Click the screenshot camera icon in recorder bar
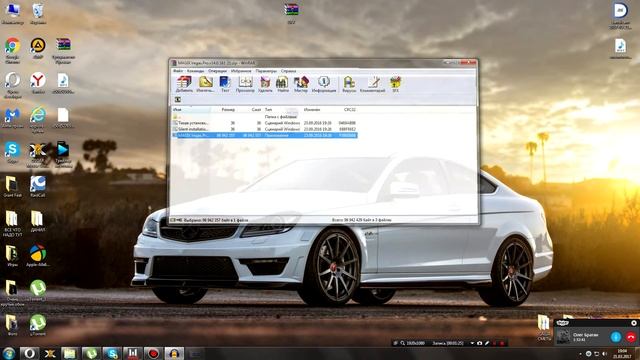Viewport: 640px width, 360px height. coord(480,343)
